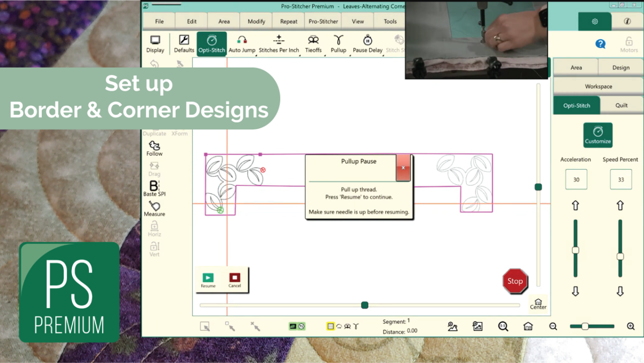Image resolution: width=644 pixels, height=363 pixels.
Task: Switch to the Quilt tab
Action: (x=621, y=105)
